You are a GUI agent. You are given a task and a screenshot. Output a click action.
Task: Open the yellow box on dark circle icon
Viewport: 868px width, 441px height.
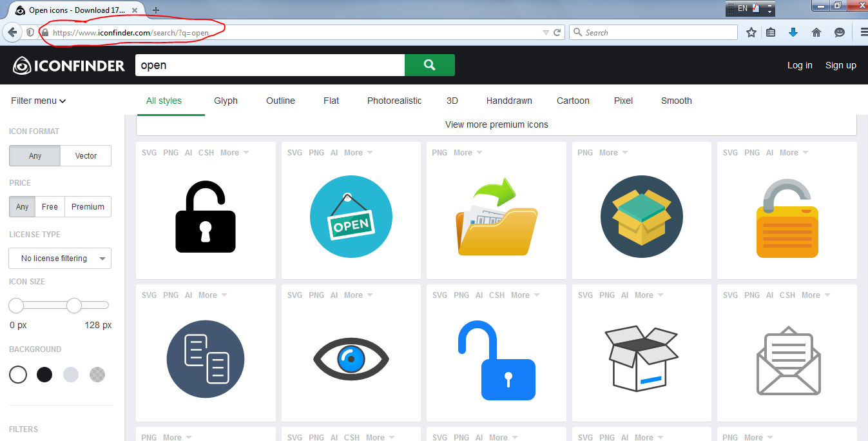click(642, 217)
